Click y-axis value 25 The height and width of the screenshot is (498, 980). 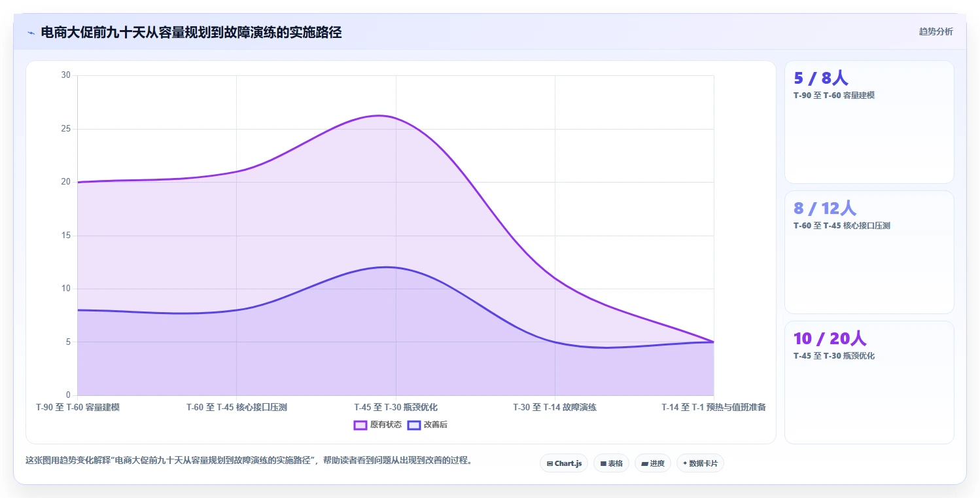(65, 129)
